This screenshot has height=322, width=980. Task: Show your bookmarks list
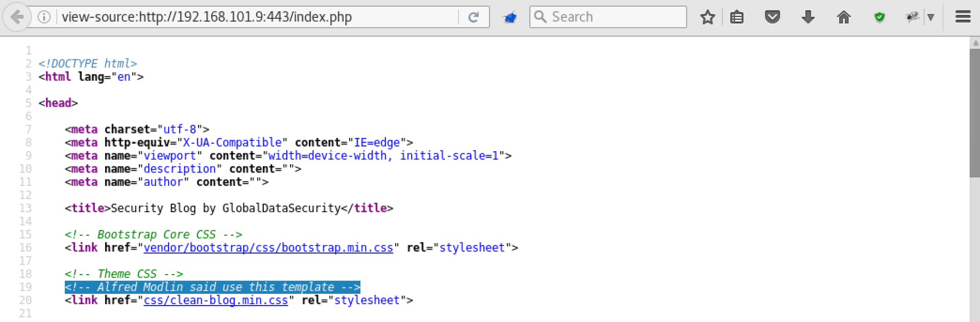pyautogui.click(x=737, y=17)
